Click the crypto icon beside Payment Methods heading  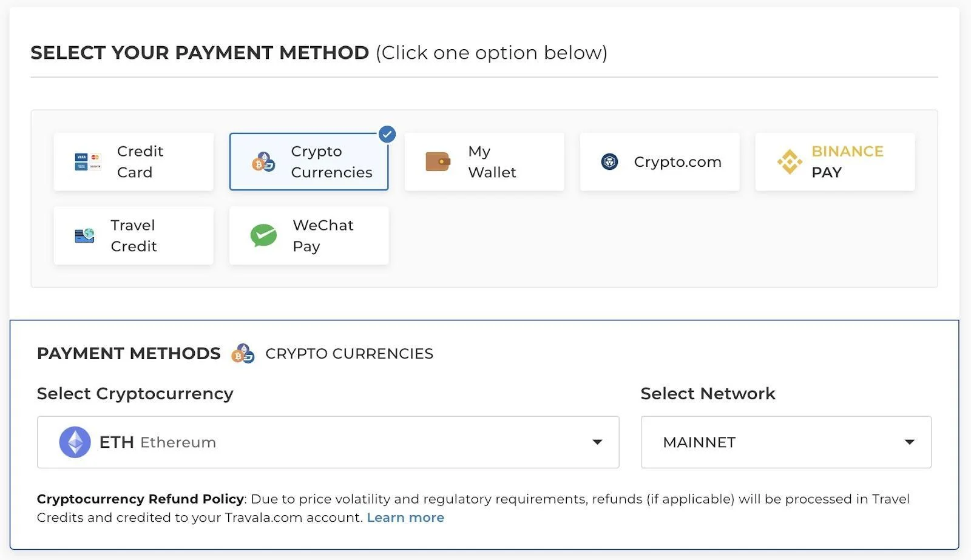pyautogui.click(x=243, y=354)
